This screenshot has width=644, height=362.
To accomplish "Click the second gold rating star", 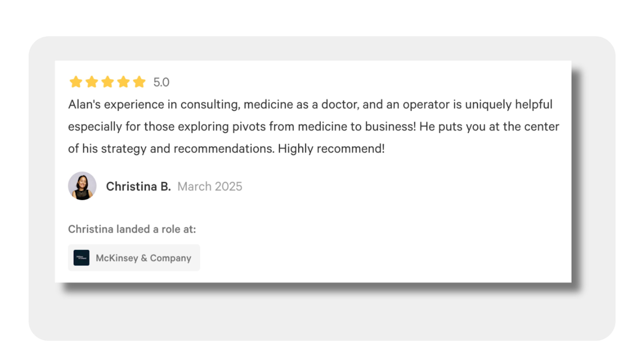I will point(92,82).
